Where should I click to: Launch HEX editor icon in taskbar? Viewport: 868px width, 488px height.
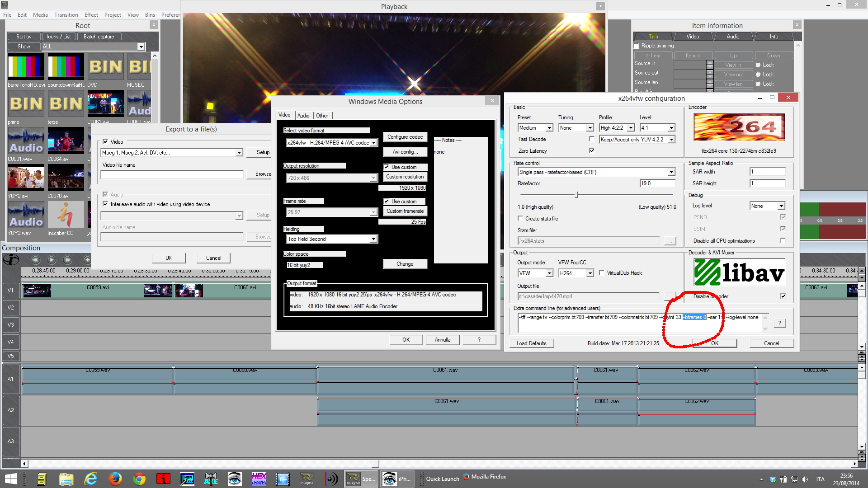click(x=259, y=479)
